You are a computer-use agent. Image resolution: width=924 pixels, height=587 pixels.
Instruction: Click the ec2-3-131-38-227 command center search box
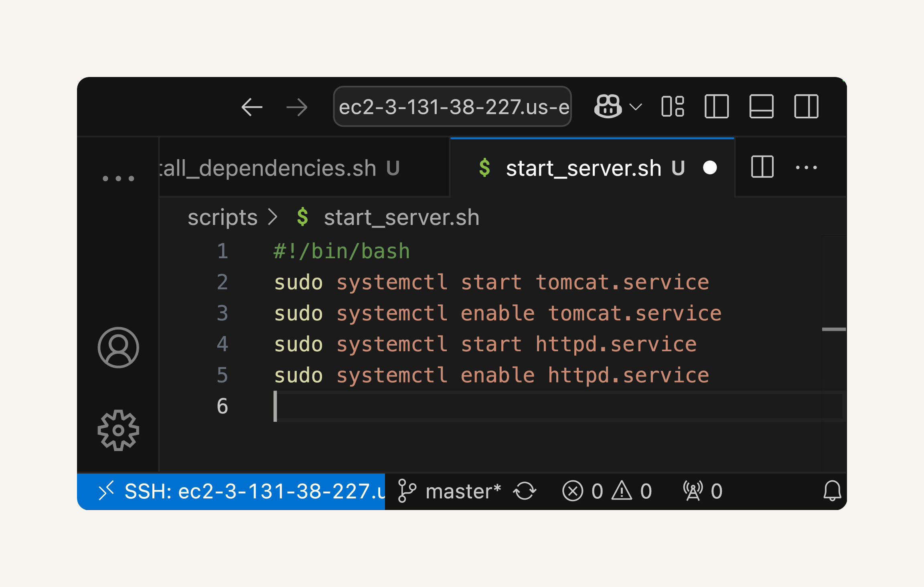point(452,107)
